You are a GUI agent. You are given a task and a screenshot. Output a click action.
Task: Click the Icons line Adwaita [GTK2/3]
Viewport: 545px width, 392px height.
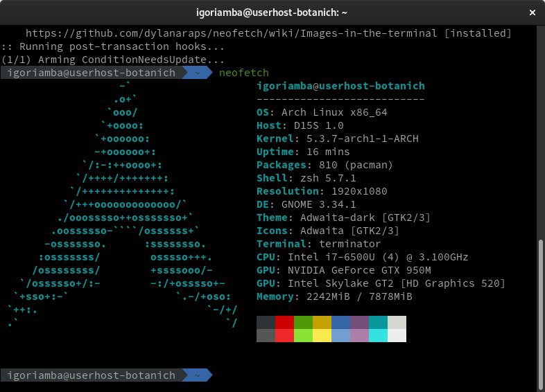click(328, 231)
